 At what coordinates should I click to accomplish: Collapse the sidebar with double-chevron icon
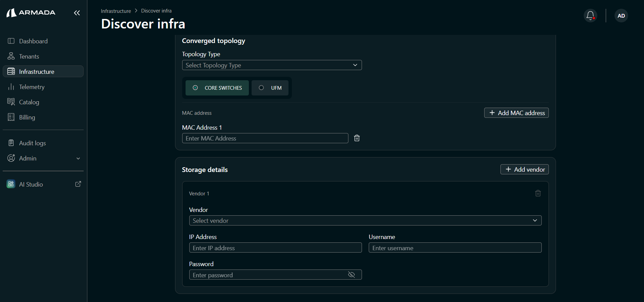pos(77,13)
